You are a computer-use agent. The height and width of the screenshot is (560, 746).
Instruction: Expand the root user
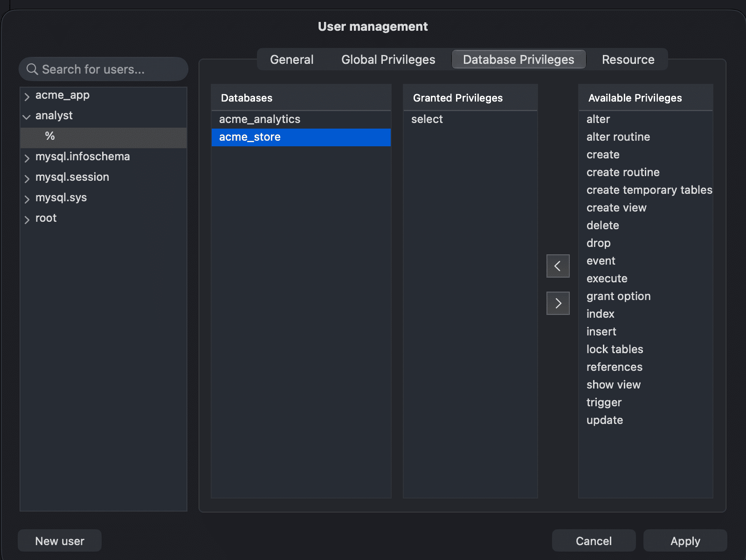[27, 219]
